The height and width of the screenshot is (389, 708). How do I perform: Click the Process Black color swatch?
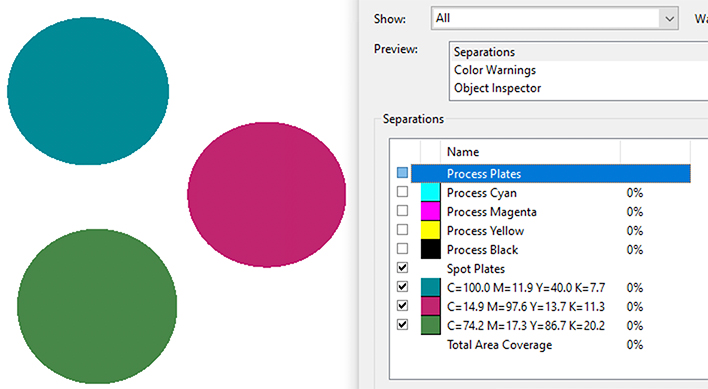(430, 249)
